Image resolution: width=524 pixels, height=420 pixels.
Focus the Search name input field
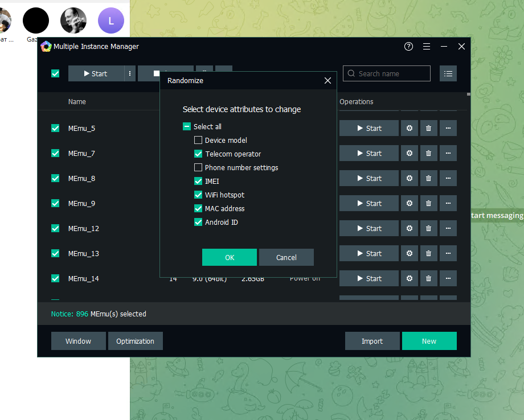pos(387,73)
